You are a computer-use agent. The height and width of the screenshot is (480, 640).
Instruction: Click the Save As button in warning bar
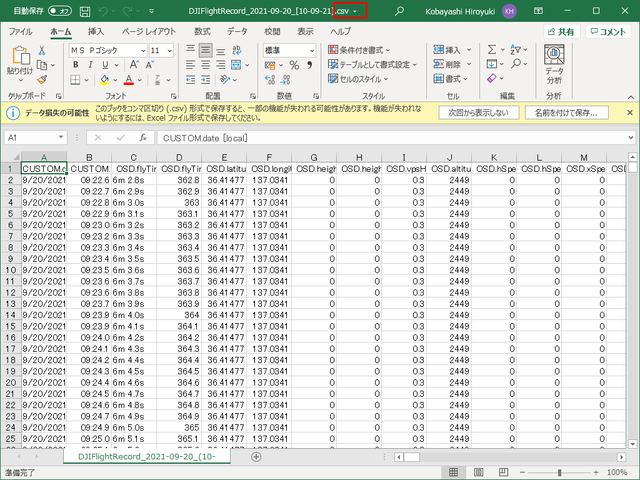pyautogui.click(x=566, y=113)
